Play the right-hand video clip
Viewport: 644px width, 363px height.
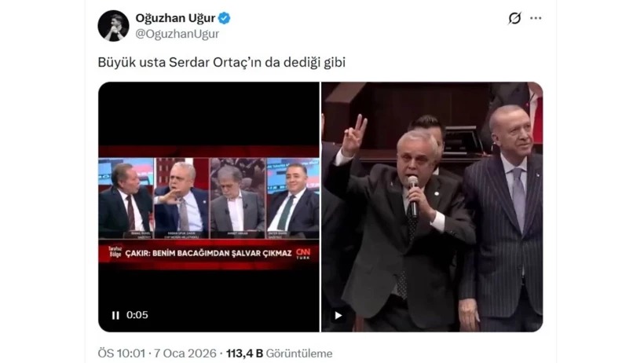(338, 315)
